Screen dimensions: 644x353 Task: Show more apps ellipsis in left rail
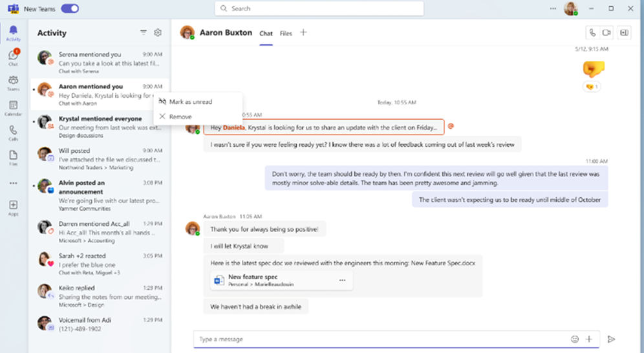(x=13, y=183)
